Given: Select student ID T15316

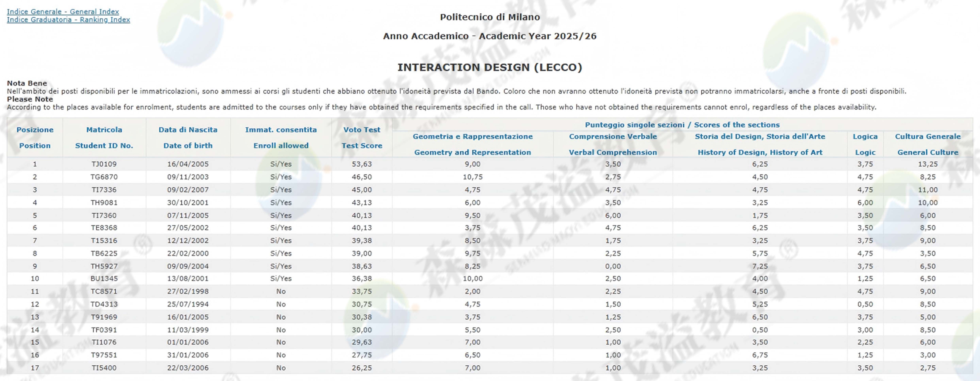Looking at the screenshot, I should 104,241.
